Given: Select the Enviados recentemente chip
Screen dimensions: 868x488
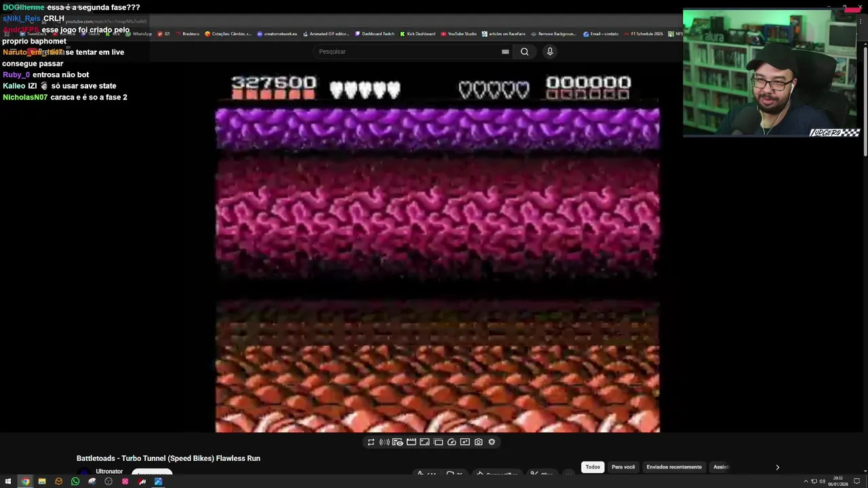Looking at the screenshot, I should (x=674, y=467).
